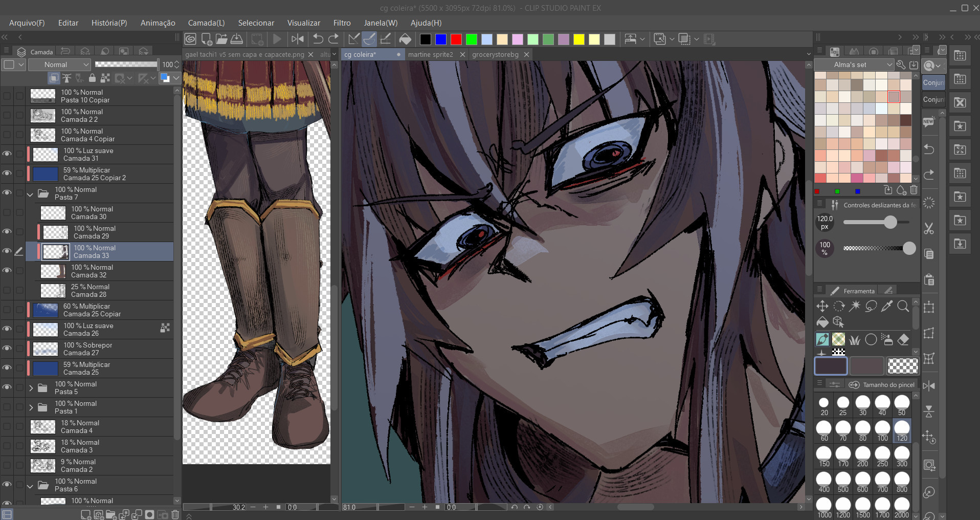Save file using command bar icon
Image resolution: width=980 pixels, height=520 pixels.
click(237, 39)
